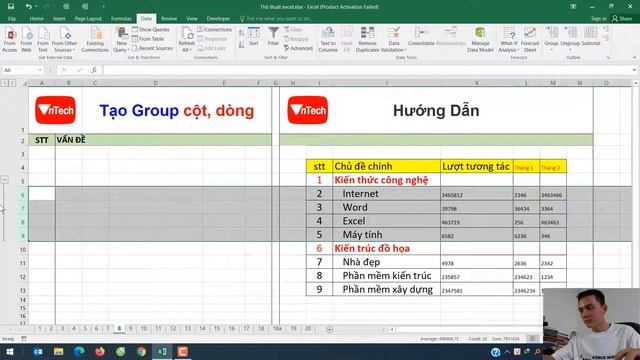Switch to the Formulas tab
640x360 pixels.
(x=121, y=18)
